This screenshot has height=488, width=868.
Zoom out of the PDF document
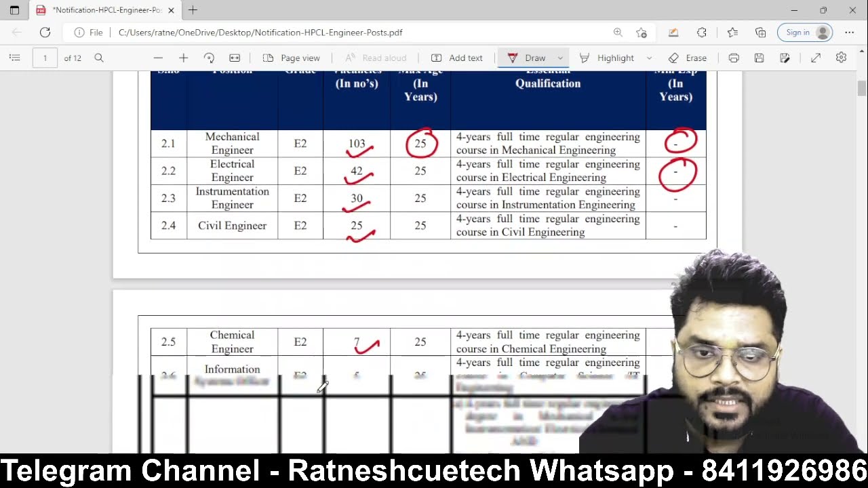click(x=158, y=58)
